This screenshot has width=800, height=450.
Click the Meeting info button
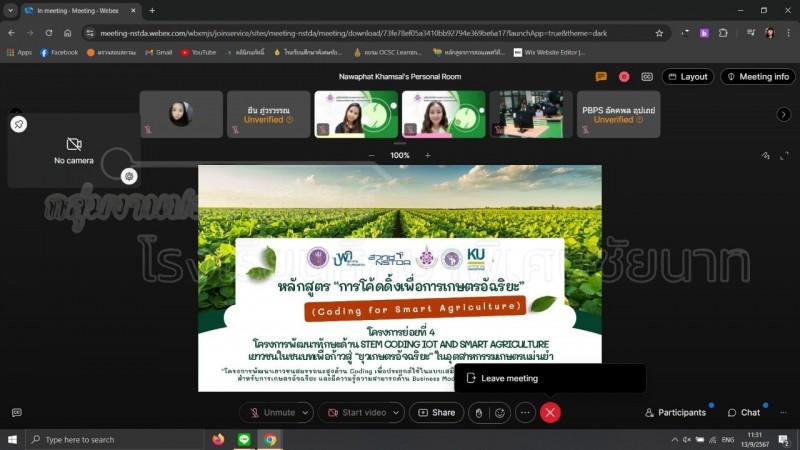click(758, 77)
